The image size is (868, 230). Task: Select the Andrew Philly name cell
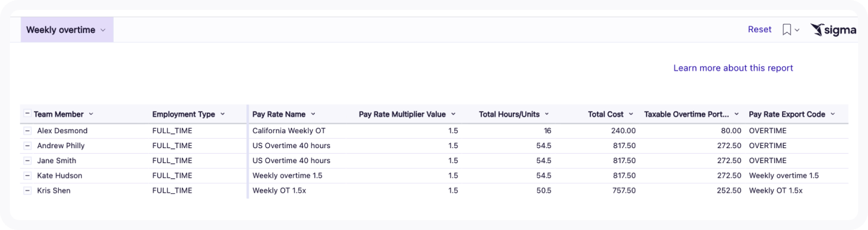(61, 146)
